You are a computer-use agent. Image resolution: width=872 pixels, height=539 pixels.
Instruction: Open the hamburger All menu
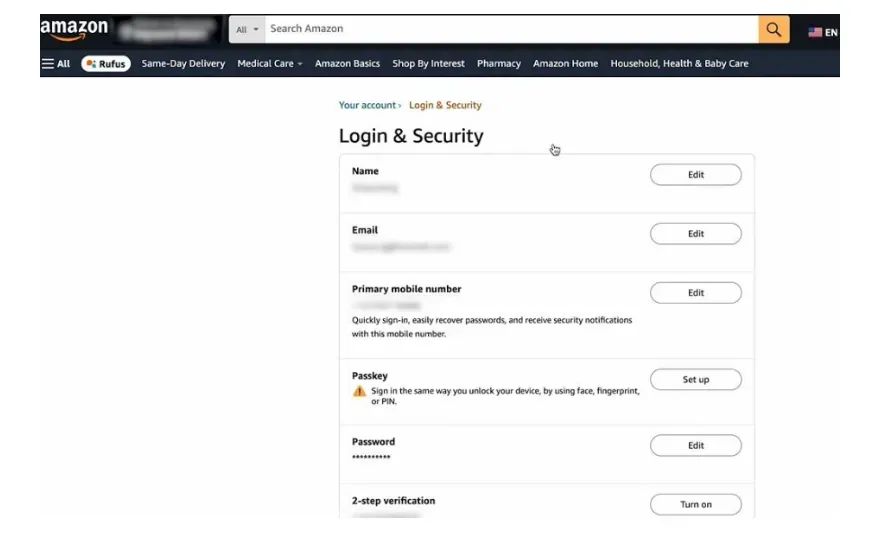56,63
